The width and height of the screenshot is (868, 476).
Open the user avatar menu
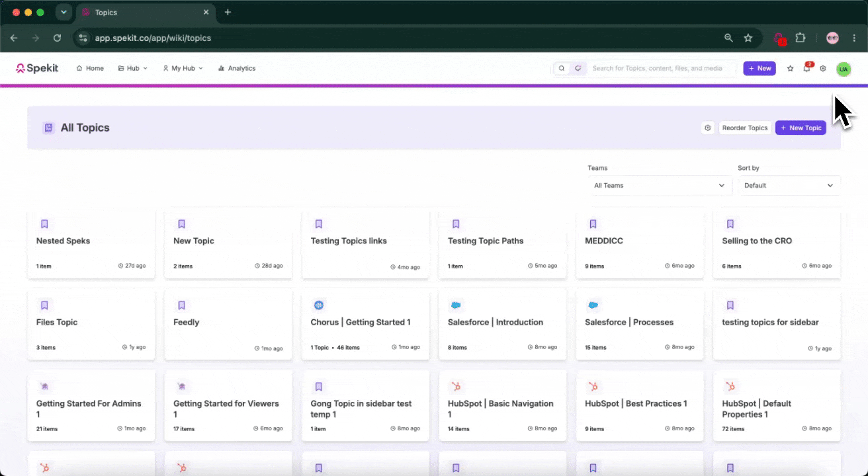coord(843,69)
